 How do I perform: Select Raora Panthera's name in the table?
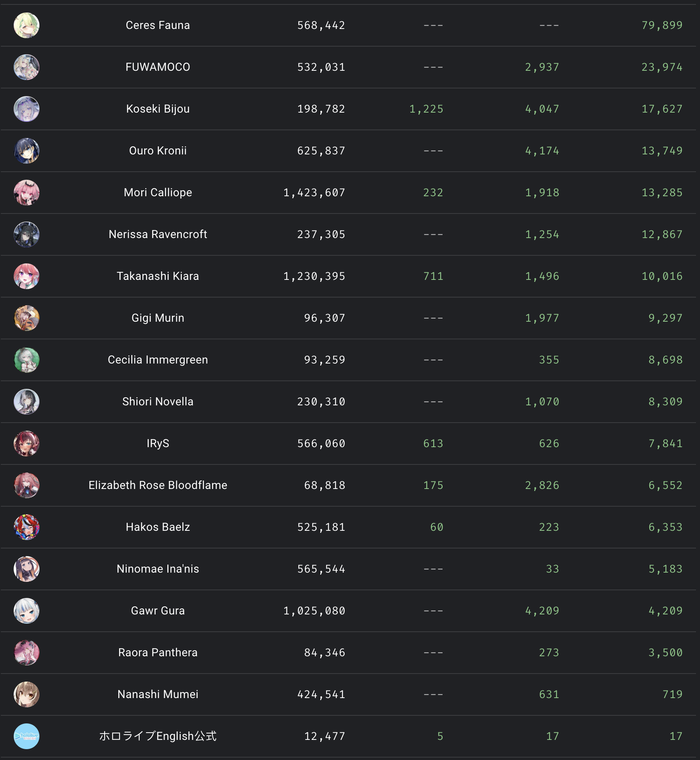[x=158, y=653]
